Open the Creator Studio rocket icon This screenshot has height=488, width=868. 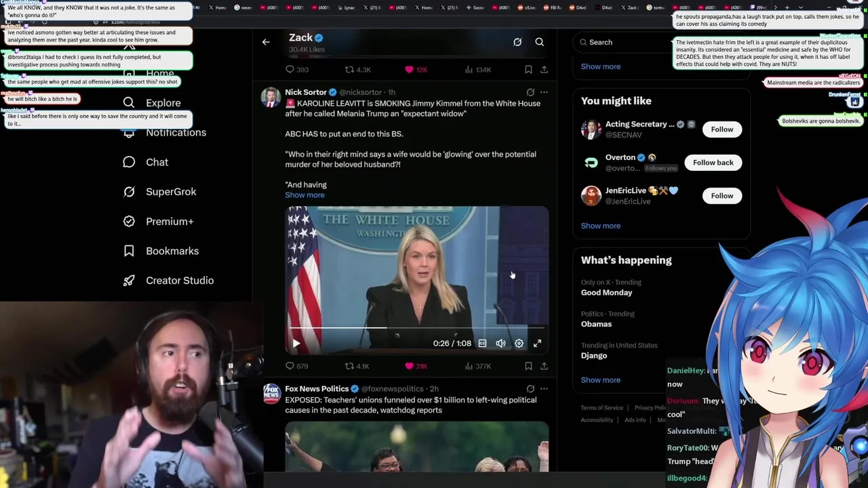click(x=129, y=281)
